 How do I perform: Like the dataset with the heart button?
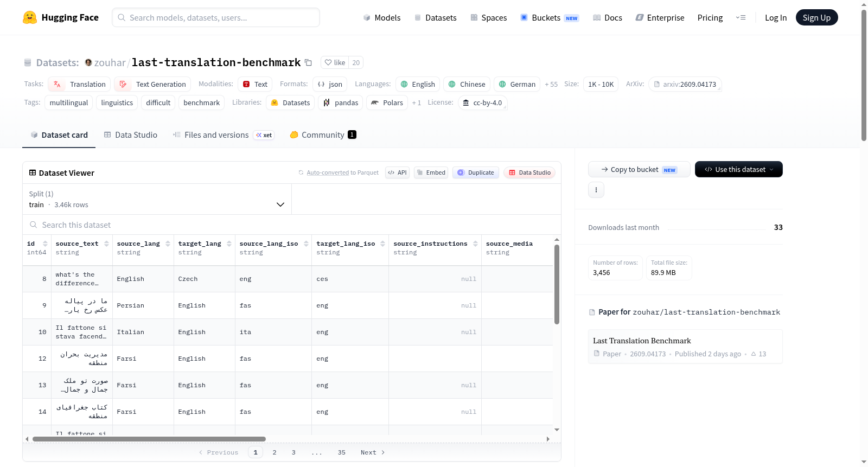[335, 62]
